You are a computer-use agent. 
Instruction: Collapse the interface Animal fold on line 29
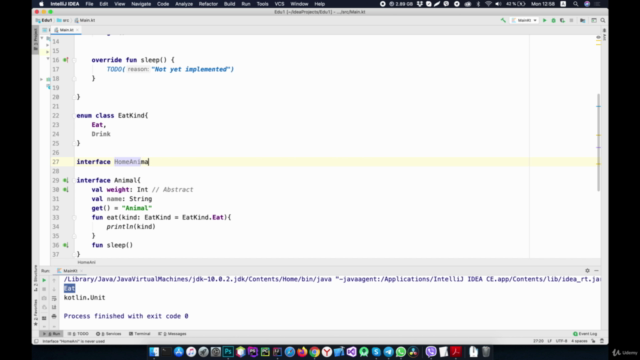(75, 180)
